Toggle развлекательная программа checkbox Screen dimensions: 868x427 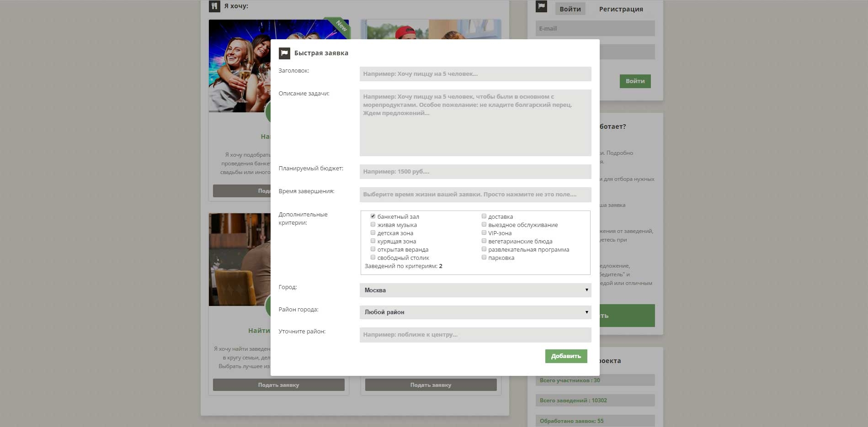pos(484,249)
